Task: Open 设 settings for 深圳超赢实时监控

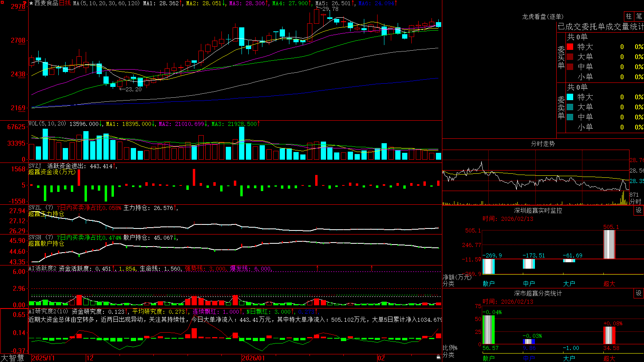Action: pyautogui.click(x=639, y=210)
